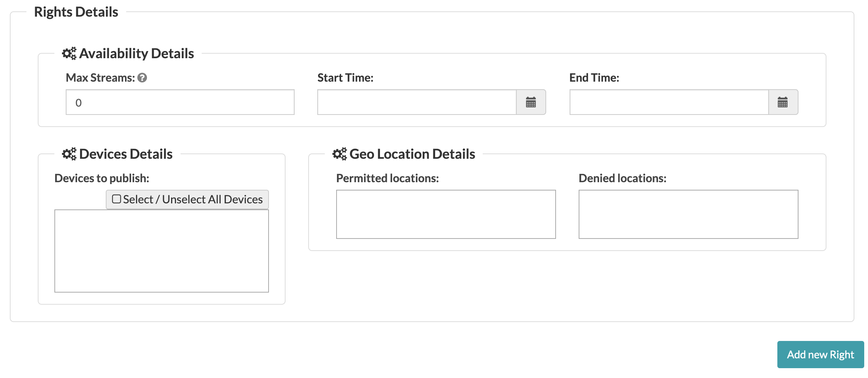Open the End Time calendar picker

point(783,102)
